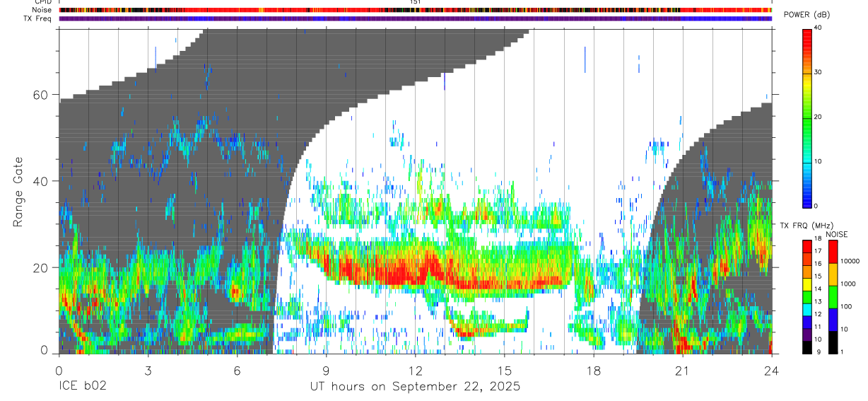The height and width of the screenshot is (401, 868).
Task: Click the 0 tick on the Range Gate axis
Action: coord(44,351)
